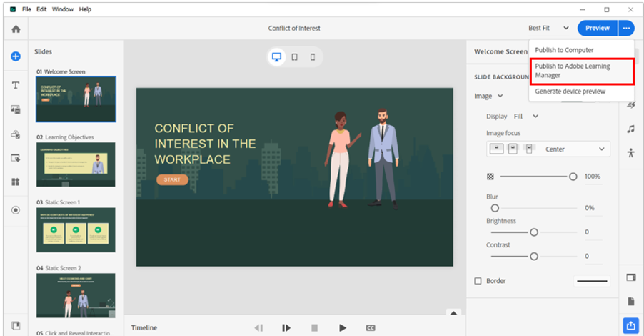
Task: Click the Home icon
Action: (15, 29)
